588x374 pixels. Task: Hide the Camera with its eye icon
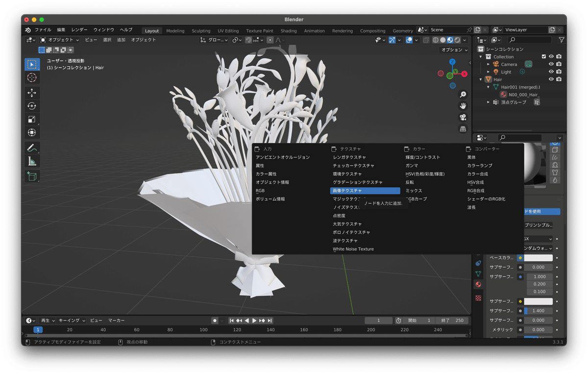coord(551,64)
